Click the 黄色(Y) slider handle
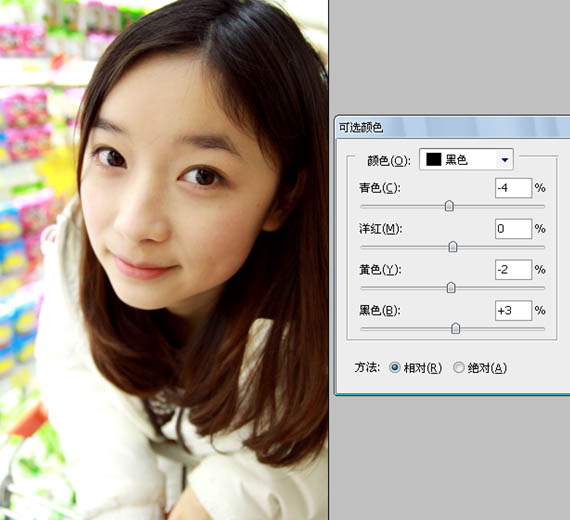The height and width of the screenshot is (520, 570). (451, 288)
